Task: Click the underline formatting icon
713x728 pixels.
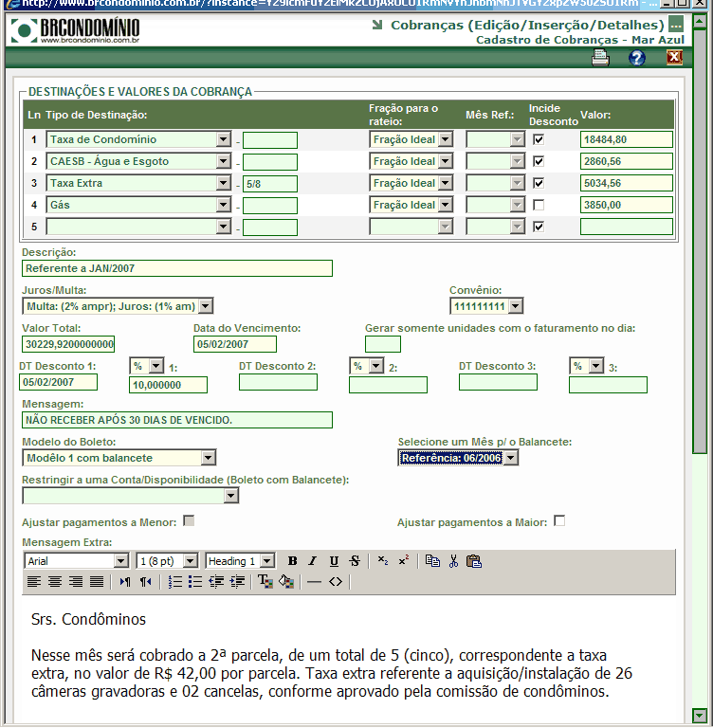Action: pos(334,561)
